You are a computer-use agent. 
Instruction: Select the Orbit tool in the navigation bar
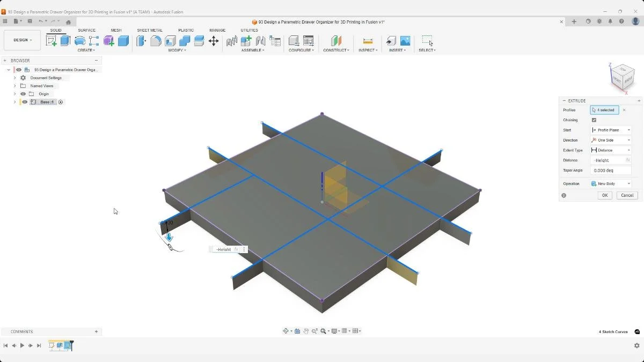(286, 331)
